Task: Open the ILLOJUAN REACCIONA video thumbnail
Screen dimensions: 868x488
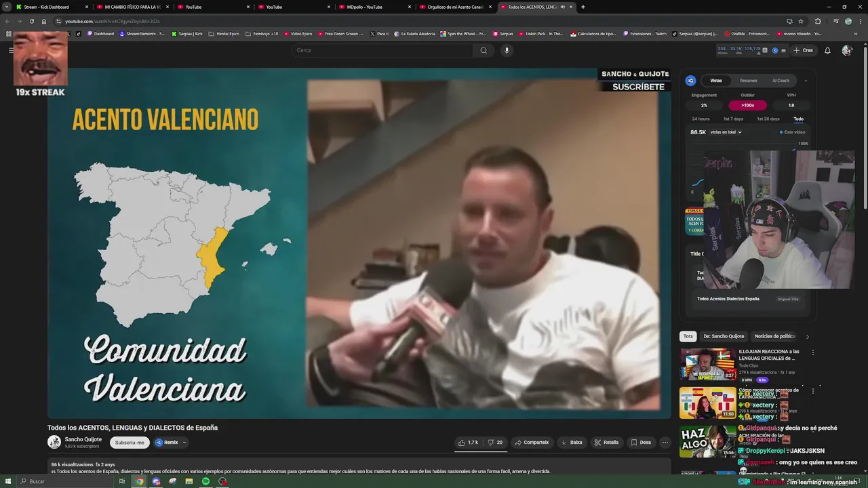Action: 708,365
